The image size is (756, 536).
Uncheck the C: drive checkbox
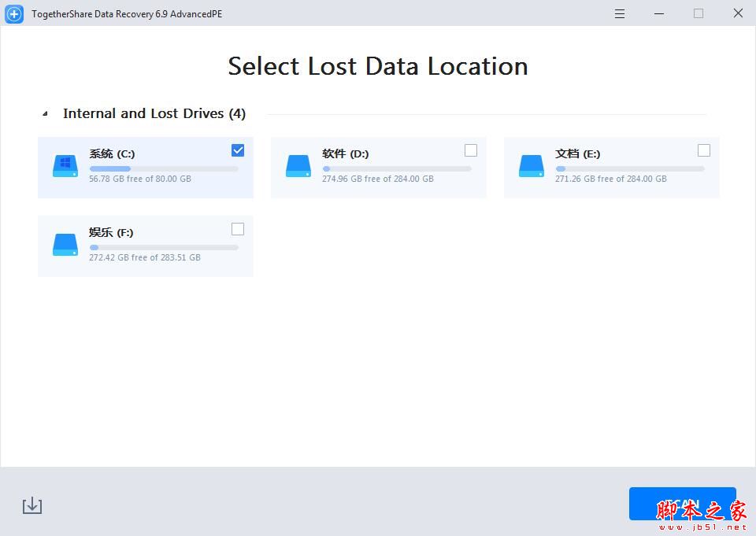click(x=238, y=150)
